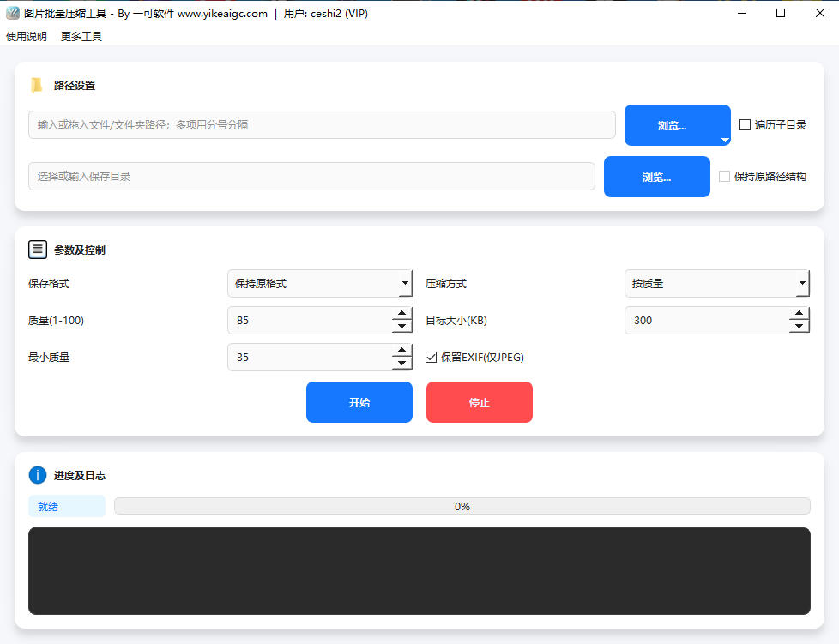Open the 使用说明 menu
Screen dimensions: 839x644
(27, 36)
